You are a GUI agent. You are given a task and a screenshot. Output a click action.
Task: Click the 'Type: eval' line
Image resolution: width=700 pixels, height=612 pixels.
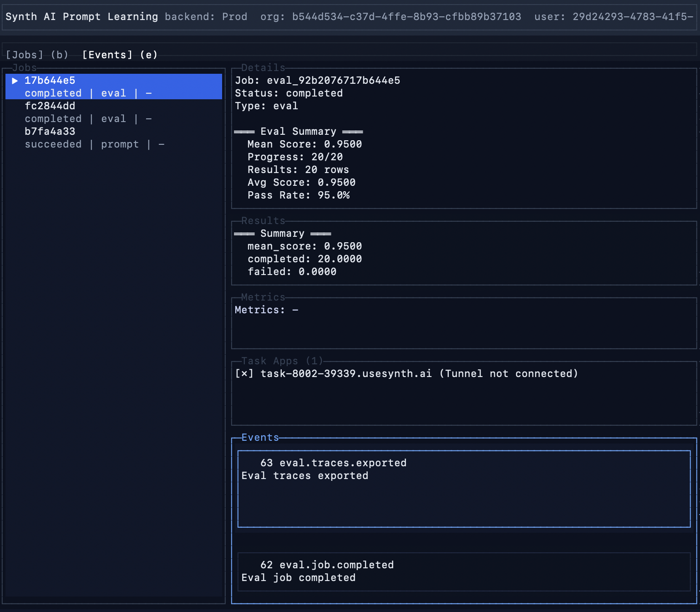267,106
